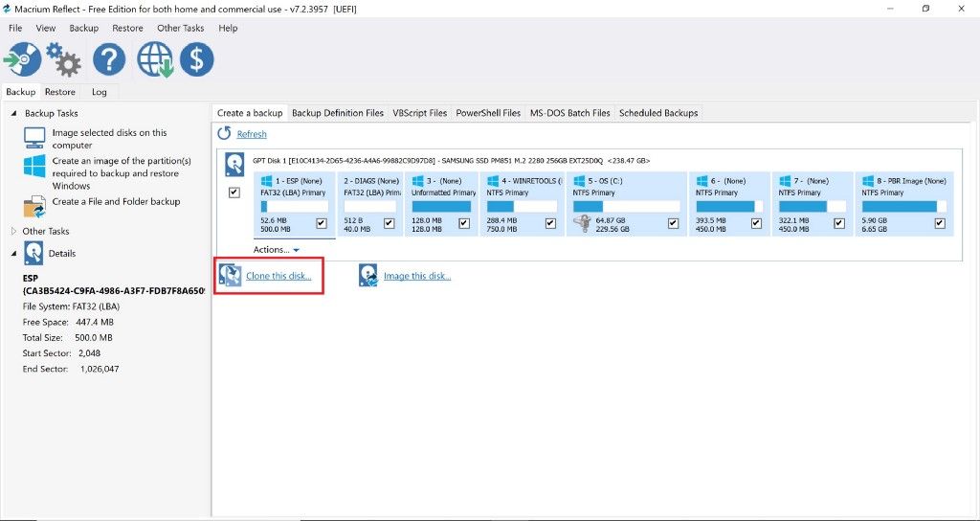Open the Actions dropdown
Image resolution: width=980 pixels, height=521 pixels.
277,250
